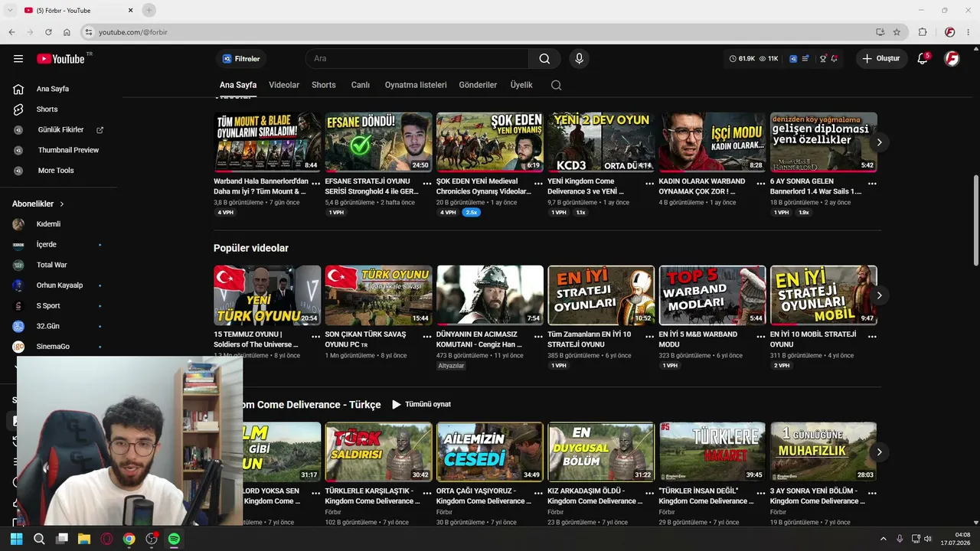Open the account avatar menu on YouTube
Image resolution: width=980 pixels, height=551 pixels.
coord(952,59)
